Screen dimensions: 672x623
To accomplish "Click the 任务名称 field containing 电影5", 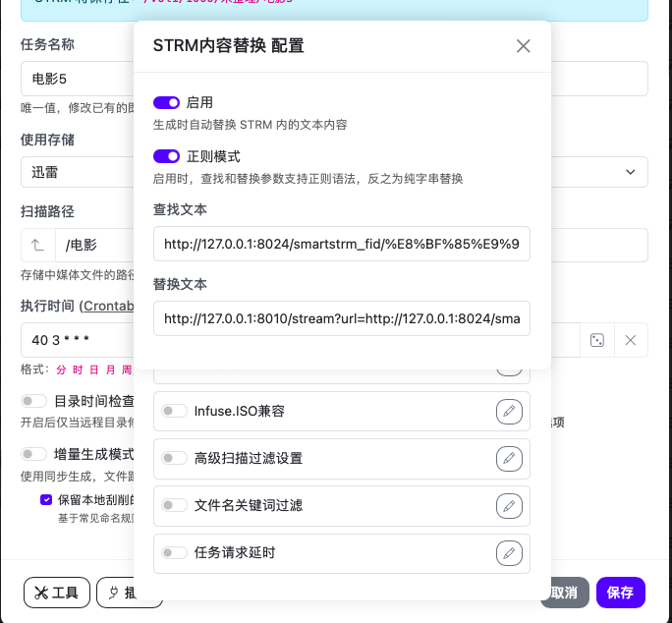I will 78,79.
